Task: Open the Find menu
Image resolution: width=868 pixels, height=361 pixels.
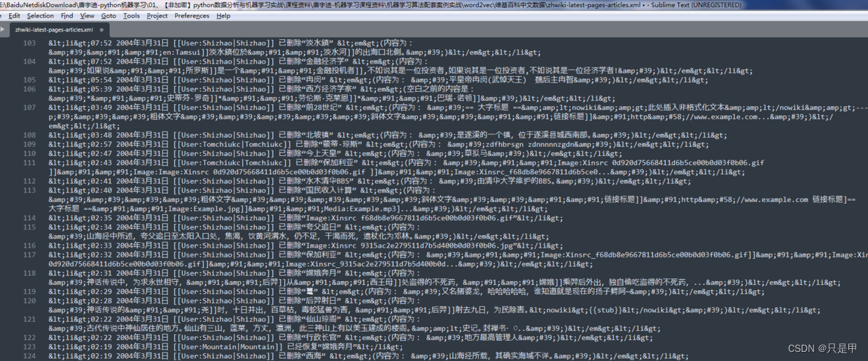Action: pyautogui.click(x=66, y=15)
